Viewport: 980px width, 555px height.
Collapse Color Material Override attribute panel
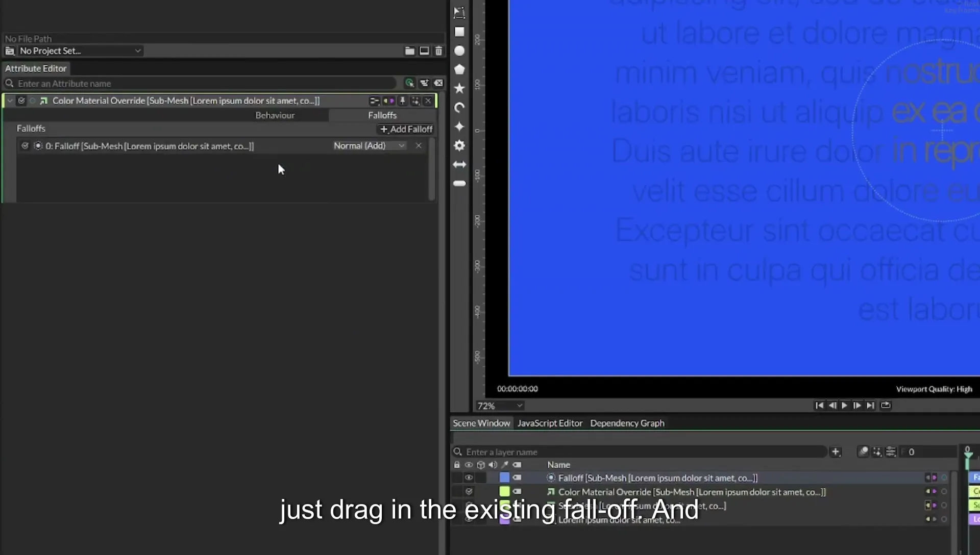click(x=10, y=101)
